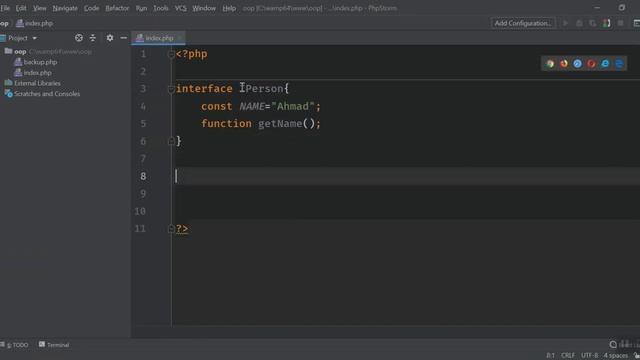
Task: Click Collapse All icon in Project panel
Action: (x=93, y=38)
